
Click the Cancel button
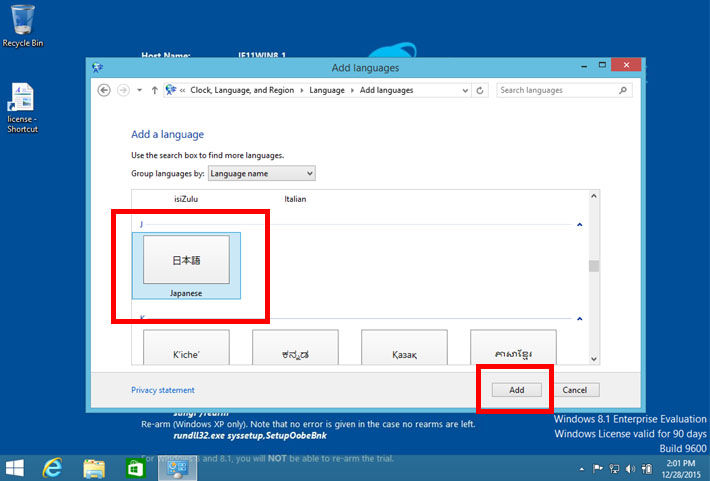click(574, 390)
